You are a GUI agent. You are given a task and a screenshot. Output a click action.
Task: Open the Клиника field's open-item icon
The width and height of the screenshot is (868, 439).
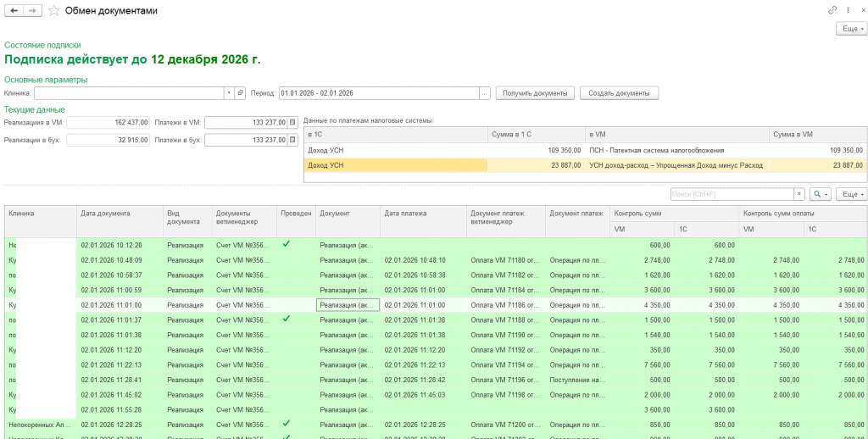coord(240,93)
